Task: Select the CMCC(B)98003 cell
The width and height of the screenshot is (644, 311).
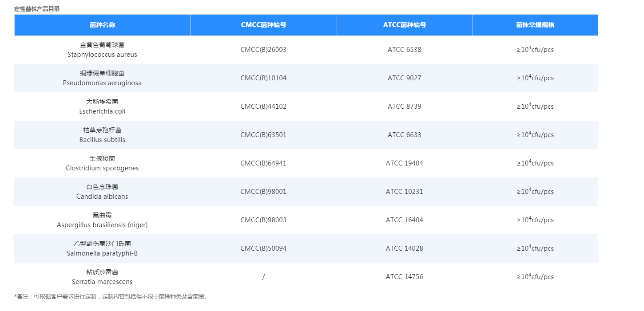Action: tap(263, 220)
